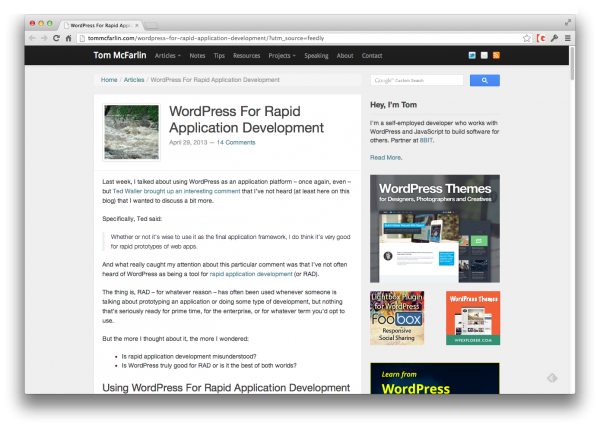This screenshot has width=600, height=428.
Task: Go to the Speaking page
Action: pyautogui.click(x=316, y=55)
